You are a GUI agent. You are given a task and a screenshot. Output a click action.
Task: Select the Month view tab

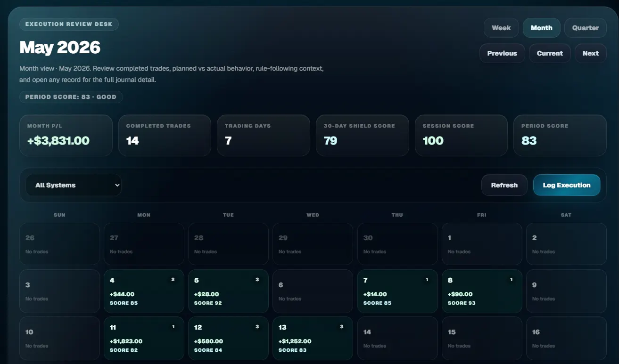pyautogui.click(x=541, y=28)
